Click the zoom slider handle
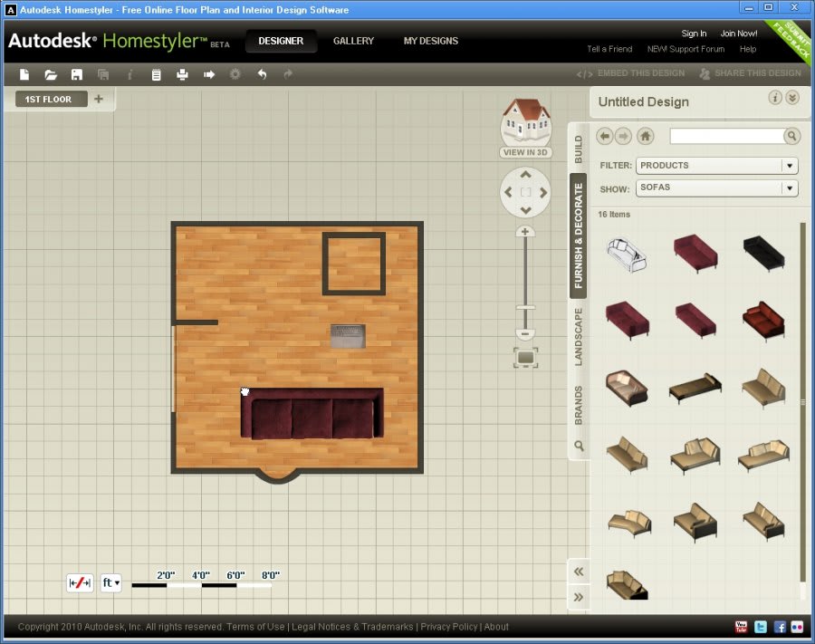815x644 pixels. click(x=525, y=308)
